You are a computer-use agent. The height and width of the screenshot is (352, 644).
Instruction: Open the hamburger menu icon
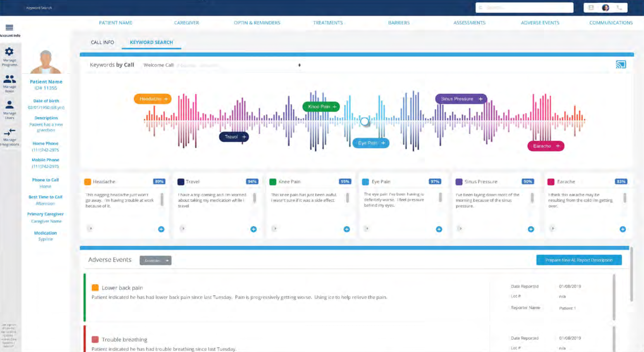point(9,28)
